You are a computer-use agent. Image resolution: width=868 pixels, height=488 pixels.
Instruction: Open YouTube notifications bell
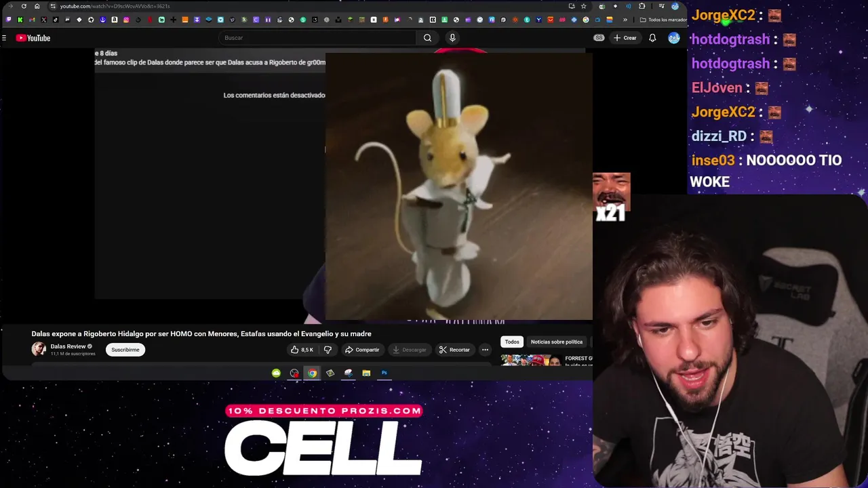tap(652, 38)
